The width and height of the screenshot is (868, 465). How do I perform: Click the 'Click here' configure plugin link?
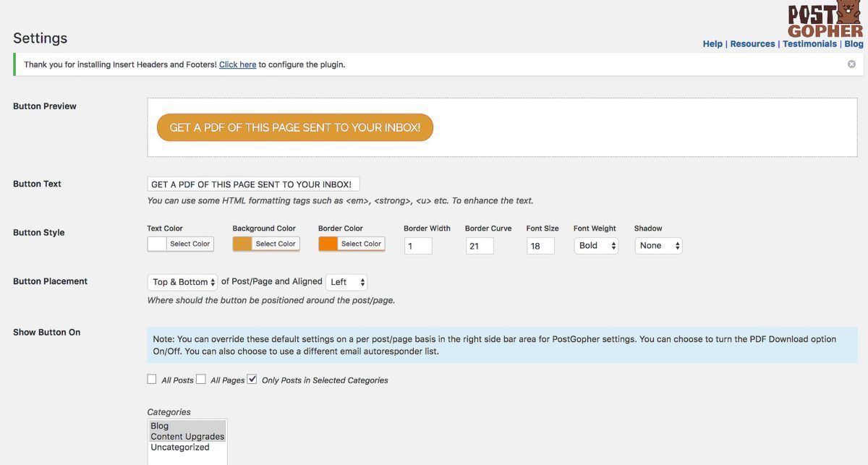(x=237, y=64)
